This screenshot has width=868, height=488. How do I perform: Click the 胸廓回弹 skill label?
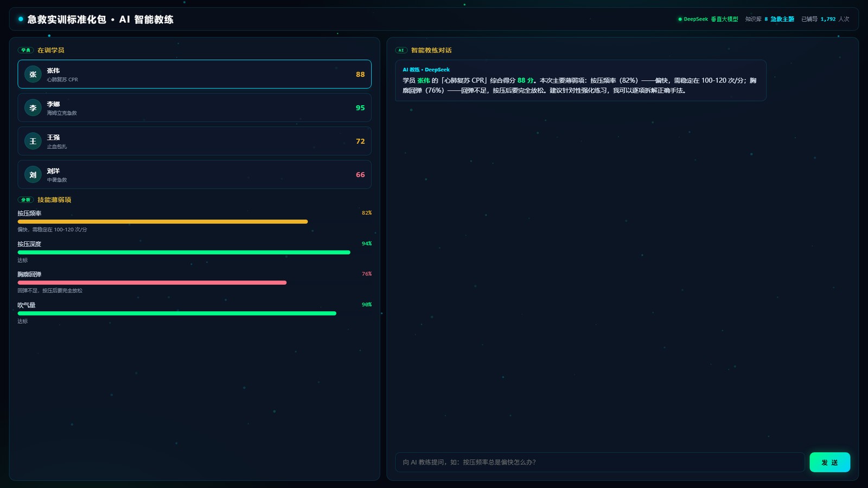pyautogui.click(x=29, y=274)
